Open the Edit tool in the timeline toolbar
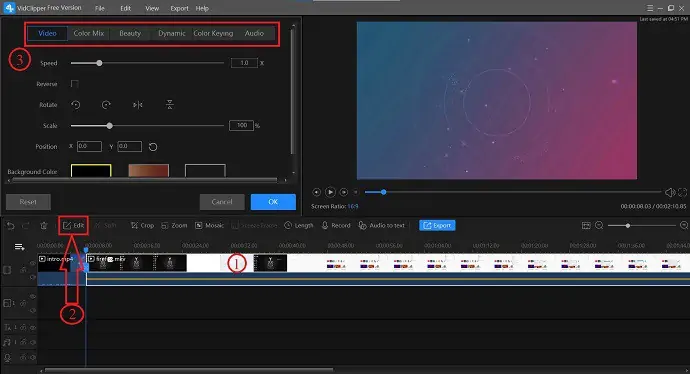Screen dimensions: 690x374 (x=73, y=225)
